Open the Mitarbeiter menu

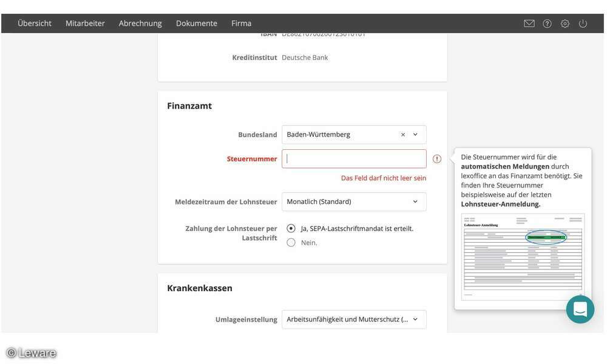click(x=84, y=22)
